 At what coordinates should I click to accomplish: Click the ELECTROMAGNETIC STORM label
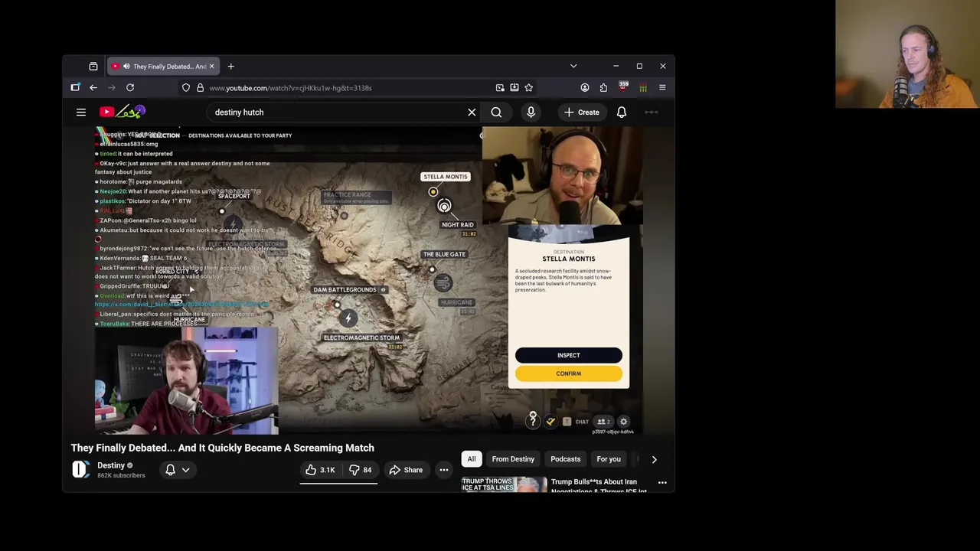click(361, 337)
